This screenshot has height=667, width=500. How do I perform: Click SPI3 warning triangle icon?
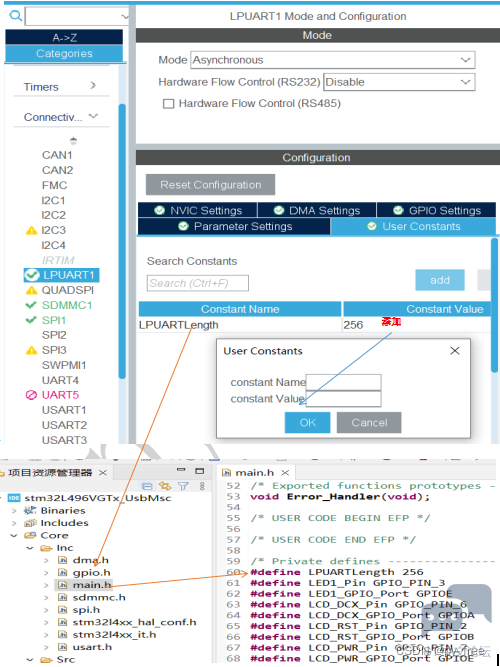(x=31, y=350)
